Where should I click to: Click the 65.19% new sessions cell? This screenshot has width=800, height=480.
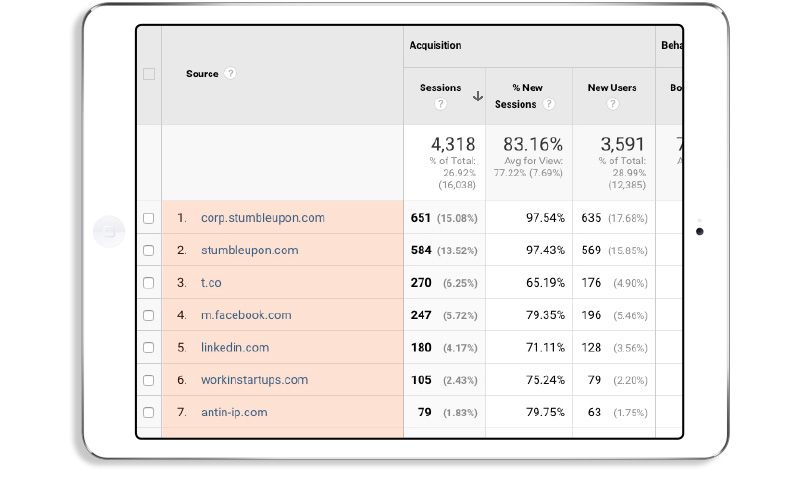coord(545,283)
